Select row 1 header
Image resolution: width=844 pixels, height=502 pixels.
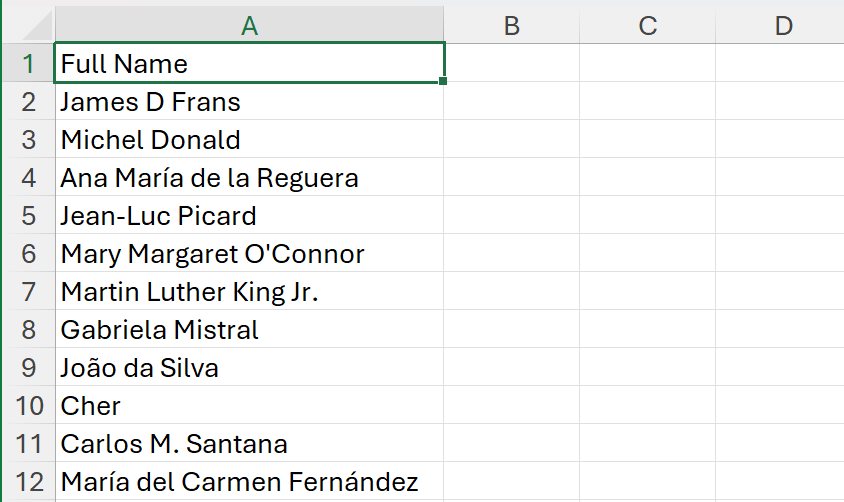29,64
